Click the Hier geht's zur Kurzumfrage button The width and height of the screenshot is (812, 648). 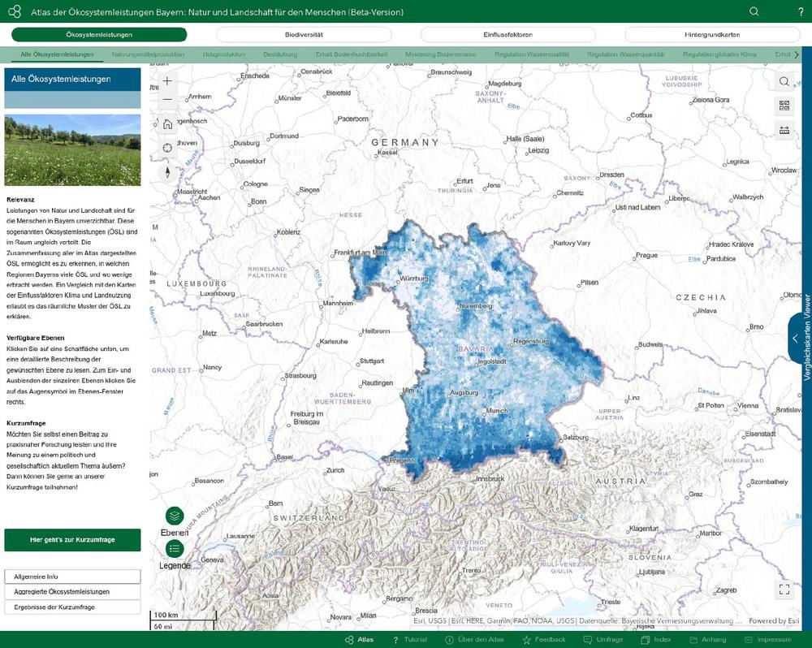point(72,540)
